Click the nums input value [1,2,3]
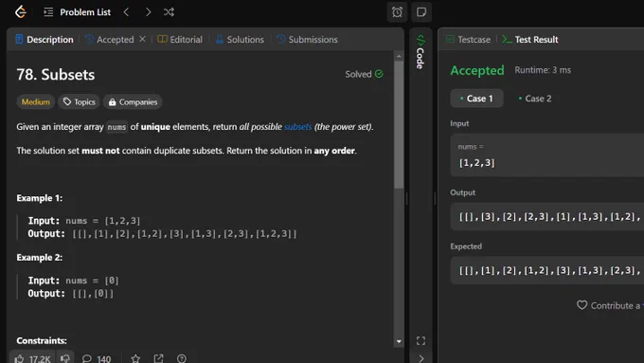 click(x=476, y=163)
